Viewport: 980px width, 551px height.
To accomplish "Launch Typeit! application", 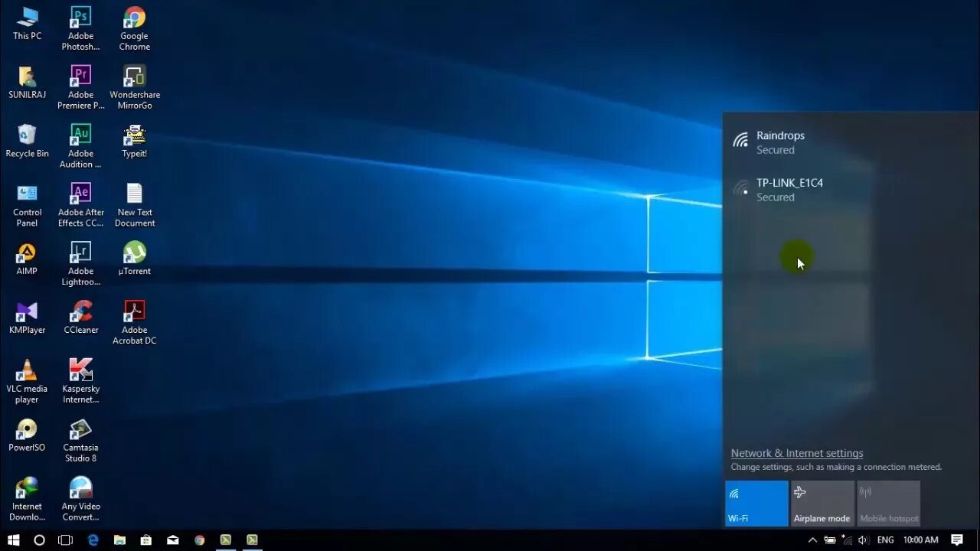I will [x=135, y=141].
